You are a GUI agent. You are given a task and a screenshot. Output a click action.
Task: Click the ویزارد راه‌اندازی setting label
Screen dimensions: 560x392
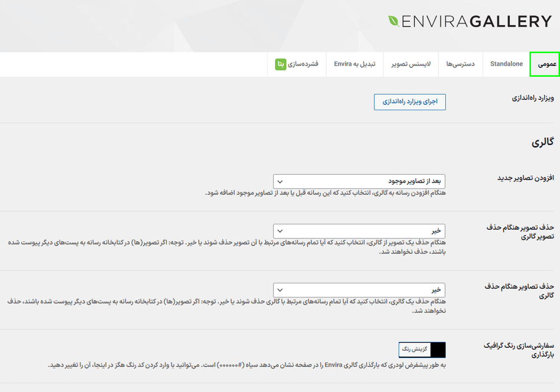click(x=533, y=98)
